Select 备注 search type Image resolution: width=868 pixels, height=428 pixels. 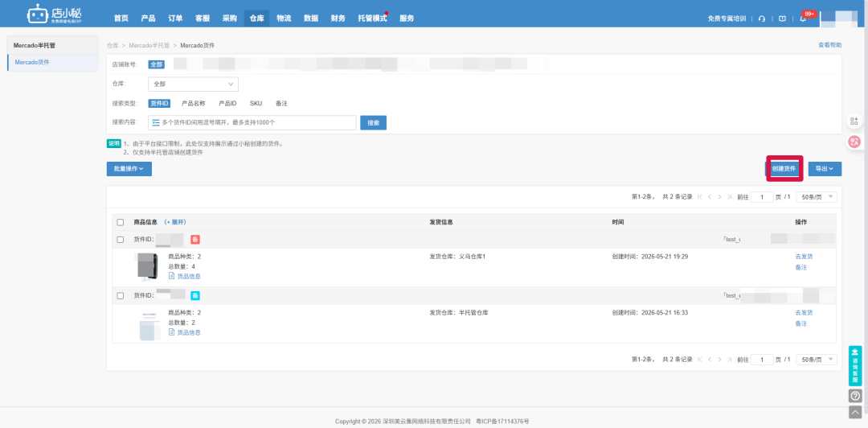click(281, 103)
